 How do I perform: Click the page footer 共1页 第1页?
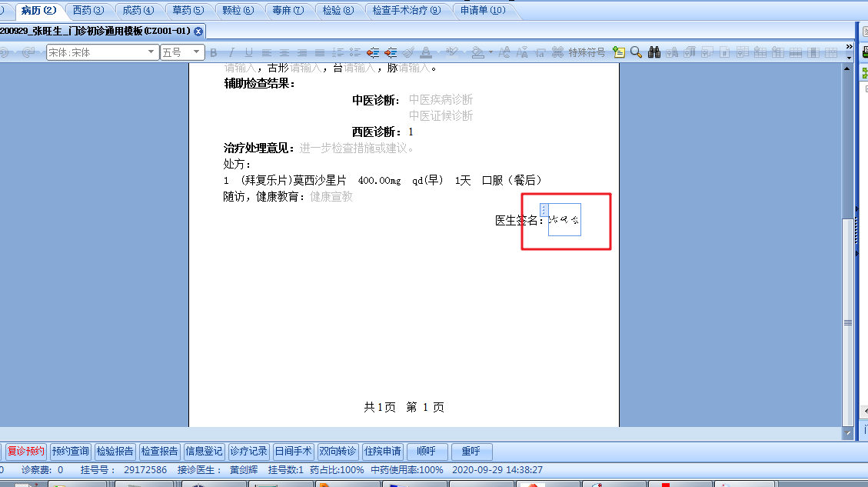[x=404, y=407]
